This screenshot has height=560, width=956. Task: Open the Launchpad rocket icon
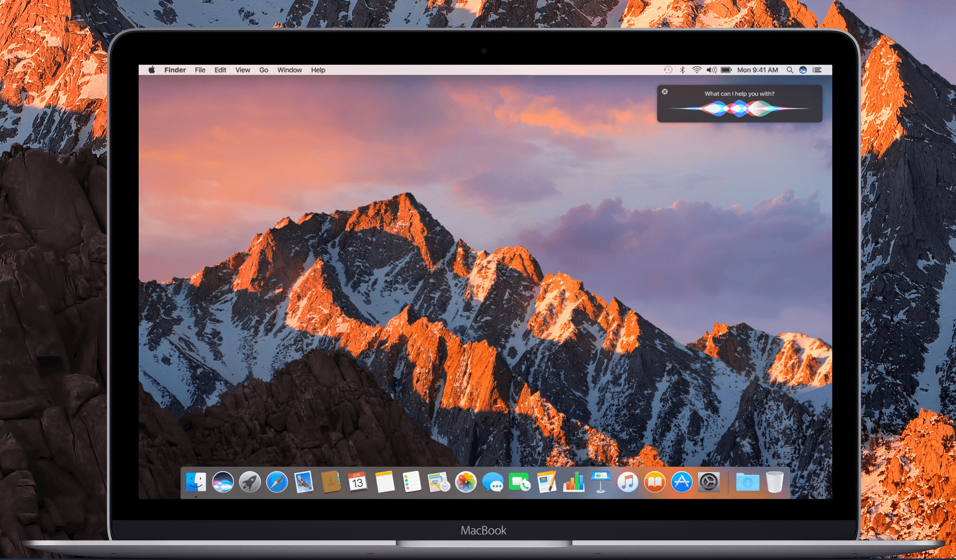250,482
